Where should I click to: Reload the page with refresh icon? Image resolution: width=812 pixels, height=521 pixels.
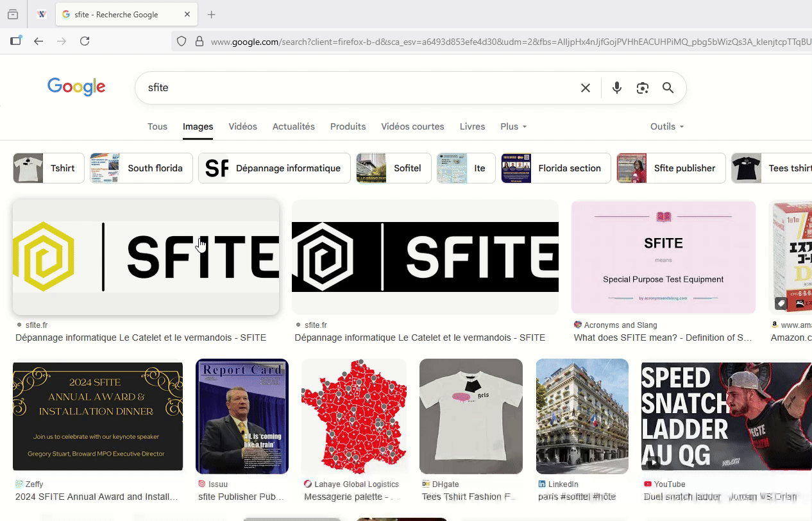coord(85,41)
